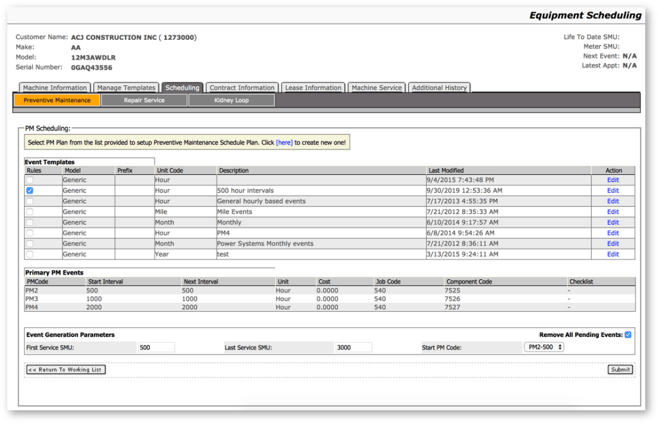Image resolution: width=658 pixels, height=423 pixels.
Task: Open the Manage Templates tab
Action: [126, 88]
